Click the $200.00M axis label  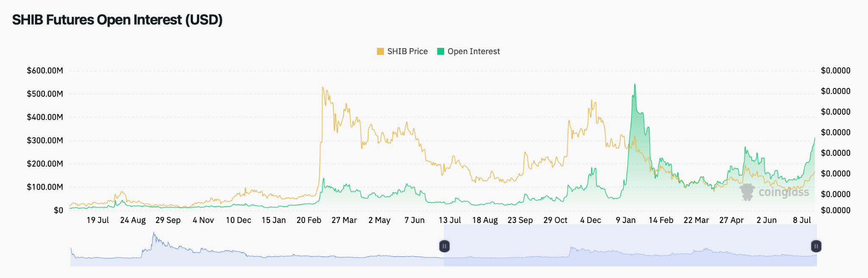(x=45, y=164)
